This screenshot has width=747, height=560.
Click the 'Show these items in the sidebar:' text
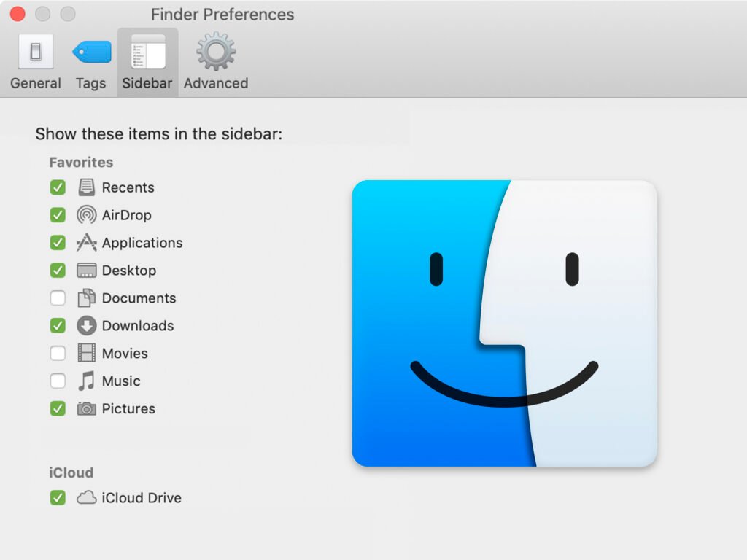(158, 134)
